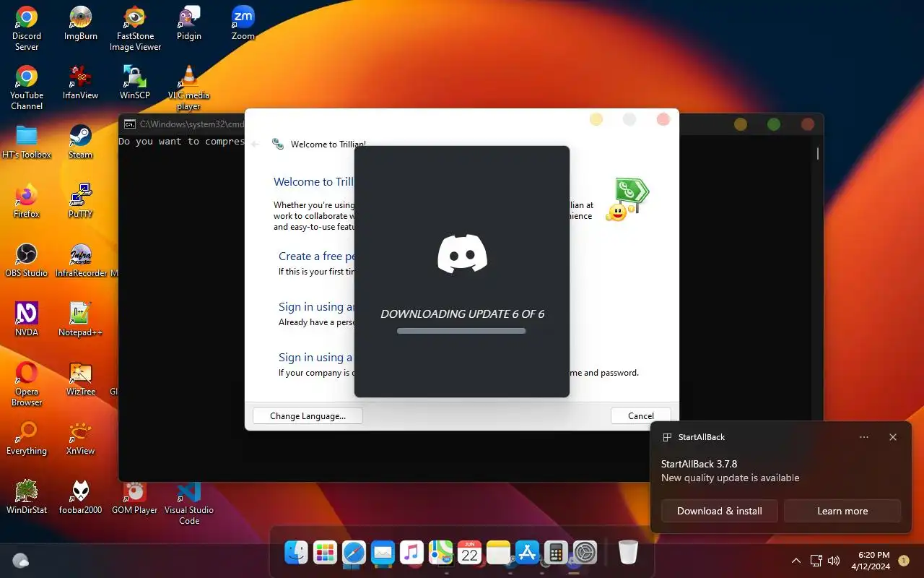Viewport: 924px width, 578px height.
Task: Click the Discord update progress bar
Action: pos(461,331)
